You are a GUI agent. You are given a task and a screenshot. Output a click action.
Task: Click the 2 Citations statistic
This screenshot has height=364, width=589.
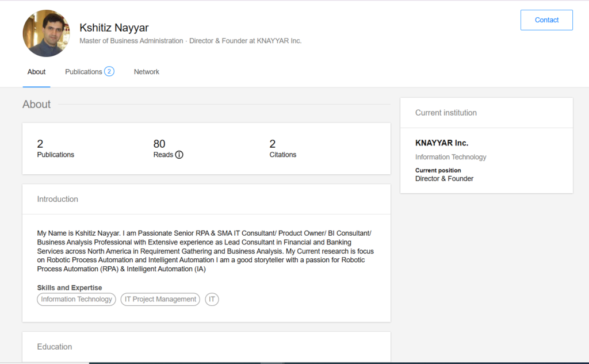282,148
